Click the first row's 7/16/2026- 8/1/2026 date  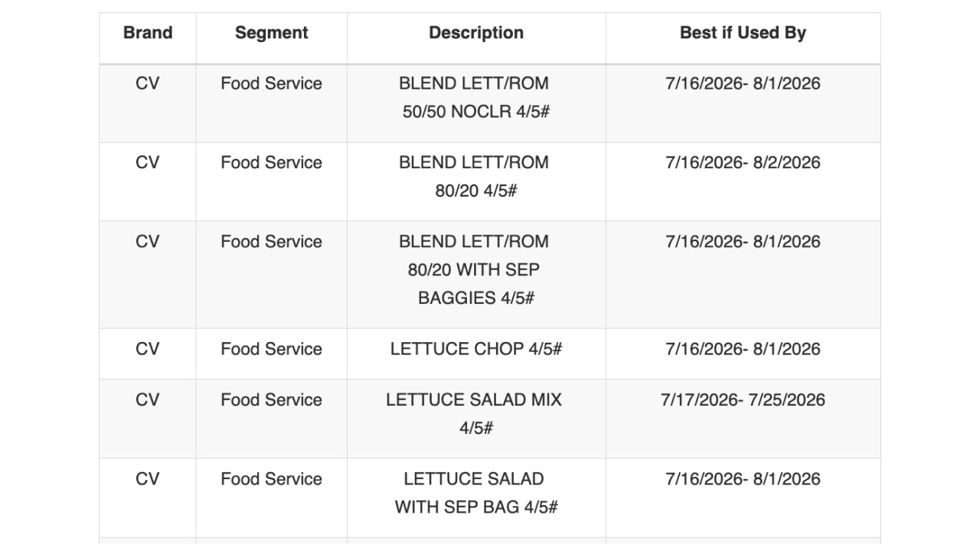pos(743,83)
